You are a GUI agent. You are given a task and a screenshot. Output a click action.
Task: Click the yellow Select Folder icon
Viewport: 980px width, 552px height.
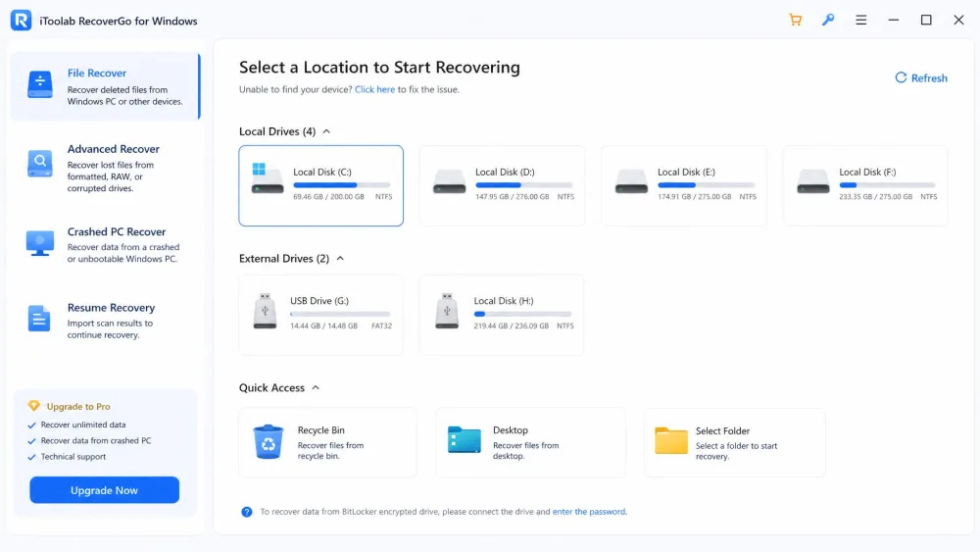[x=671, y=440]
